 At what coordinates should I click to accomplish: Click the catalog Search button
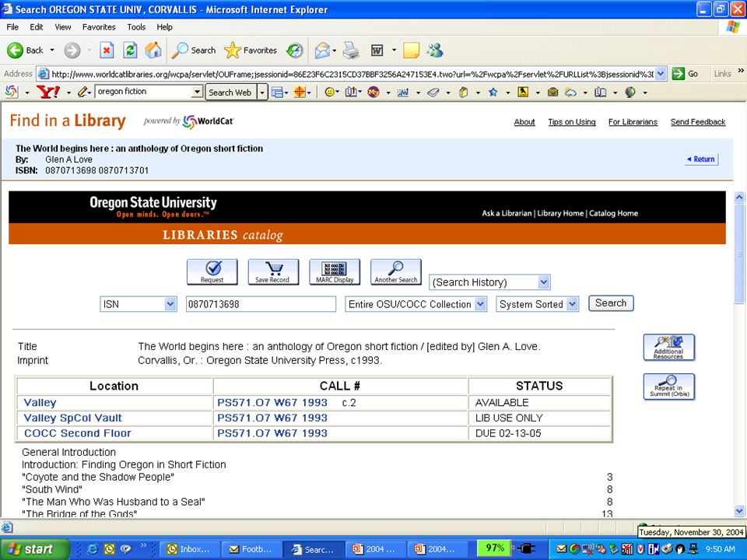click(x=611, y=303)
